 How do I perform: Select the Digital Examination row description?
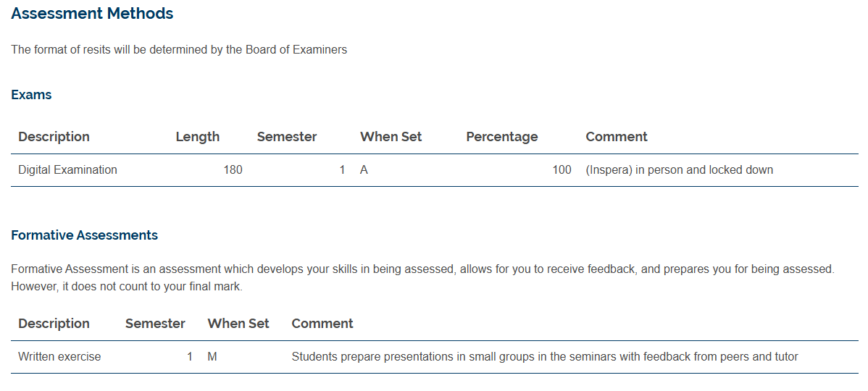click(67, 170)
